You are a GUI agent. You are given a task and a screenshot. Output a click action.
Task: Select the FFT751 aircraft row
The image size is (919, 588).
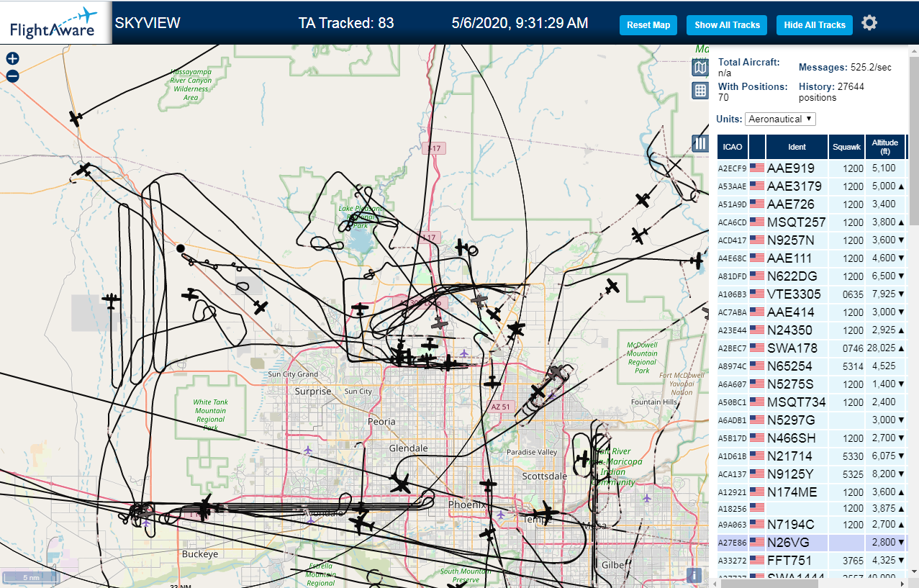point(811,560)
